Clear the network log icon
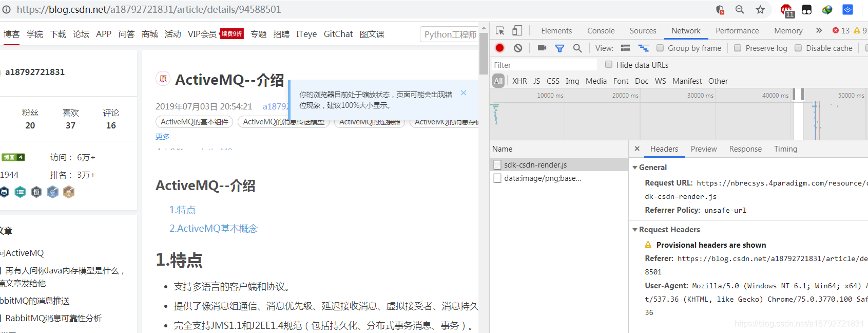The image size is (868, 333). (518, 48)
